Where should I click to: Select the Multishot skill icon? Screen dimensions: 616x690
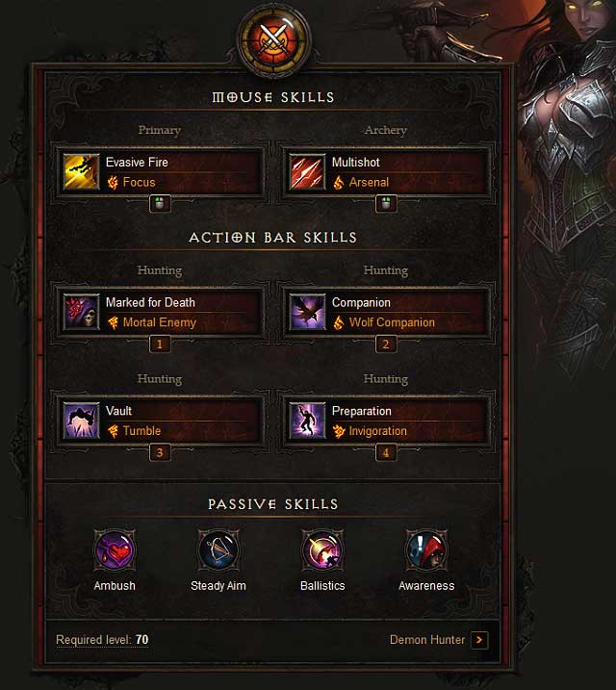[307, 171]
